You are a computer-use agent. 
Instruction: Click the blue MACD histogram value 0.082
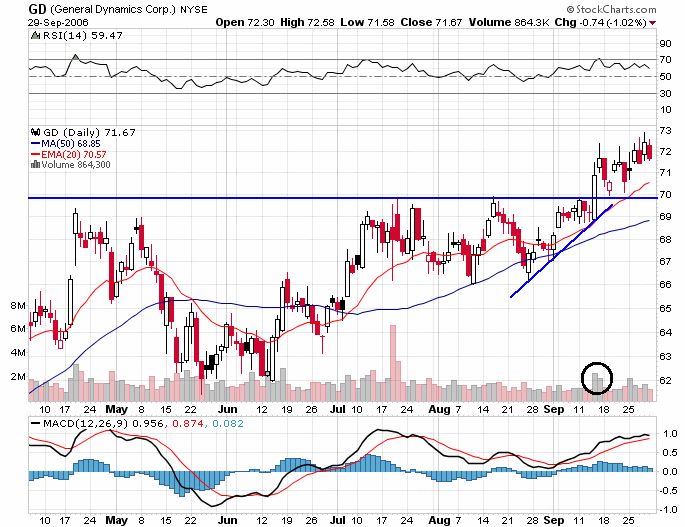[228, 423]
